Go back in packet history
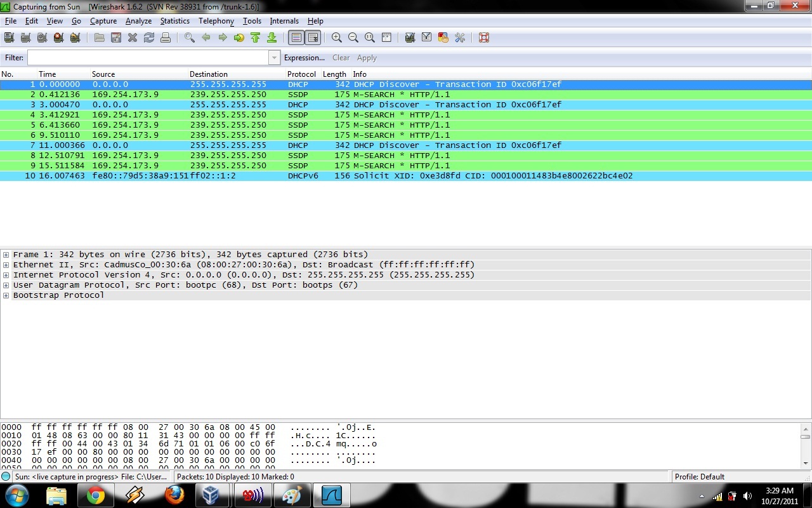The height and width of the screenshot is (508, 812). pos(206,37)
